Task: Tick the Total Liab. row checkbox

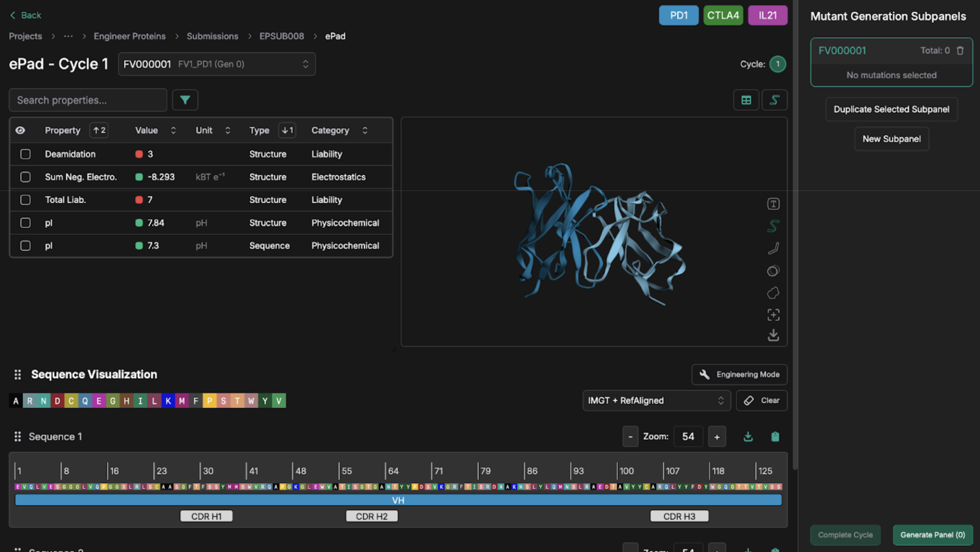Action: 26,200
